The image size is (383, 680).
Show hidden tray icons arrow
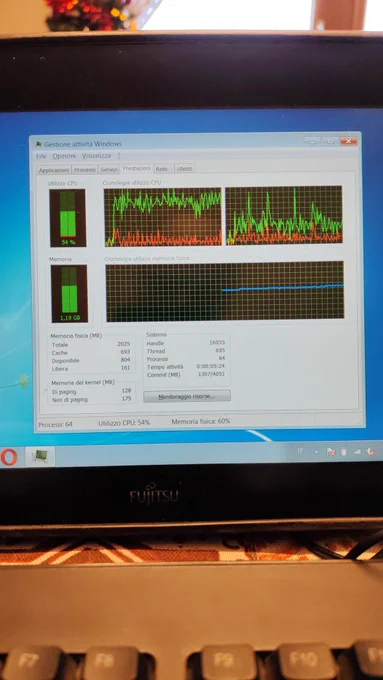316,452
